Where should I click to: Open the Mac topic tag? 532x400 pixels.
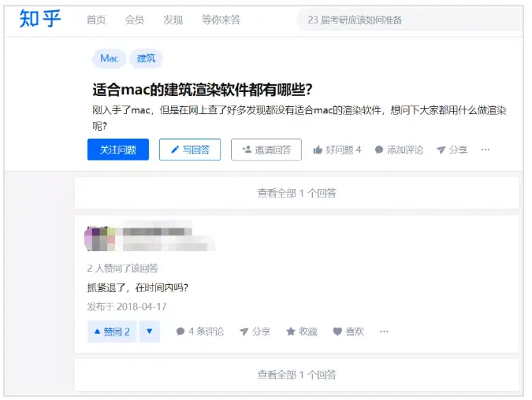pyautogui.click(x=110, y=58)
